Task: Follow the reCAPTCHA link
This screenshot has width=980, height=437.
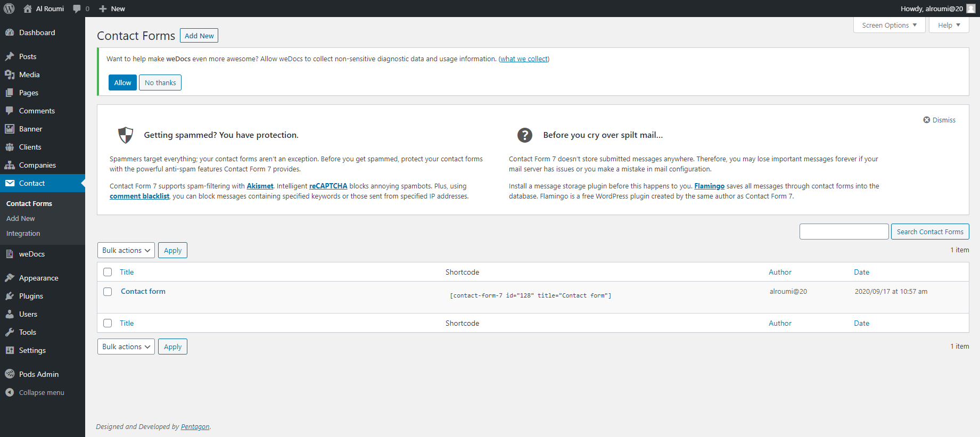Action: [x=328, y=186]
